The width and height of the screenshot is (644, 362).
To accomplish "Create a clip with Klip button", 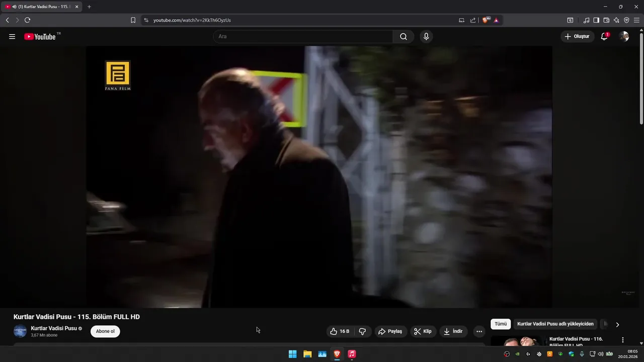I will tap(423, 331).
